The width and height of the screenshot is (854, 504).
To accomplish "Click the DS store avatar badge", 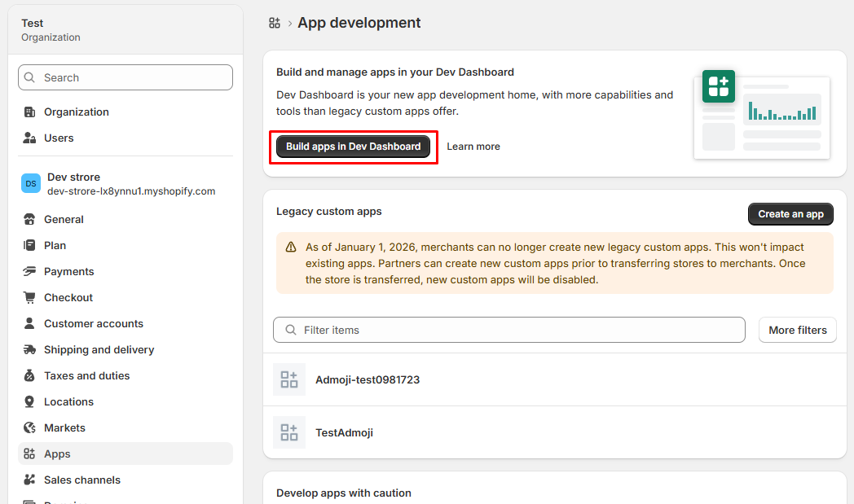I will [31, 183].
